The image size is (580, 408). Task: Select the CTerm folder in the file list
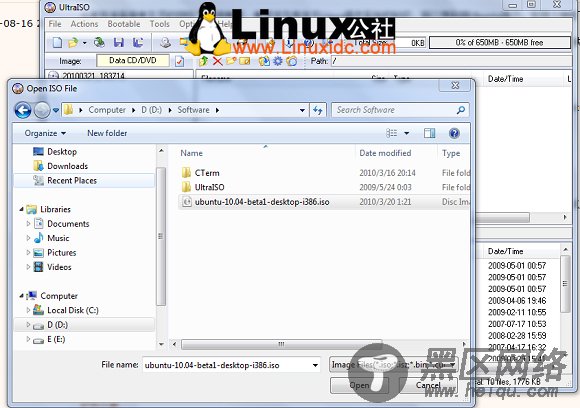207,173
